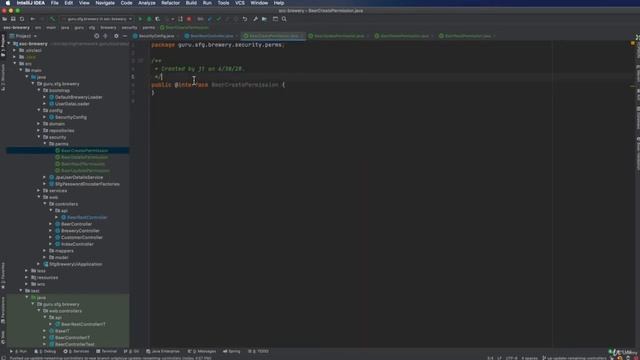Open the IntelliJ IDEA application menu
The height and width of the screenshot is (360, 640).
31,3
